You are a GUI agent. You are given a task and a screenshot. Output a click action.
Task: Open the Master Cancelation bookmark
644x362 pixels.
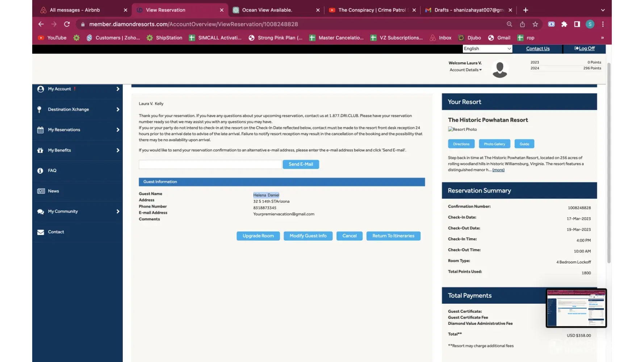click(336, 38)
